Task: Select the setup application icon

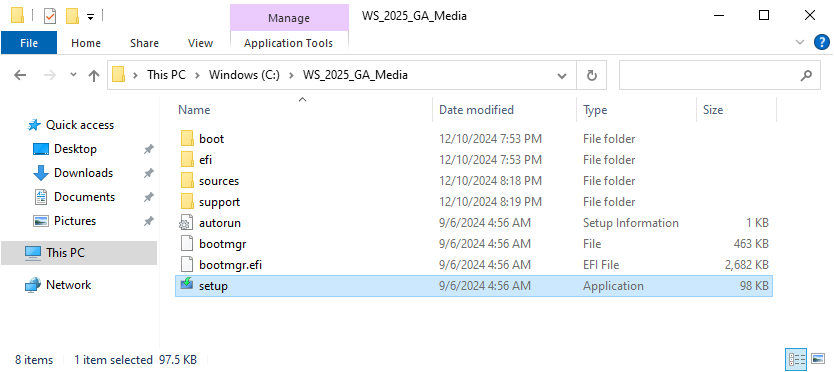Action: 187,285
